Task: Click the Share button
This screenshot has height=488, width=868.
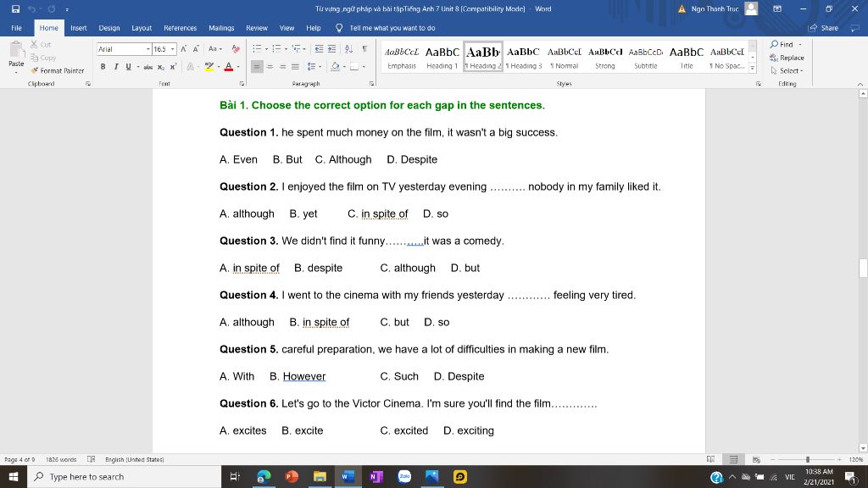Action: [824, 28]
